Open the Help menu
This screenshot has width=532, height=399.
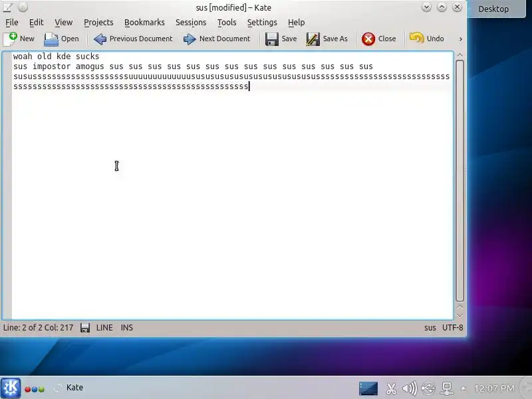point(296,23)
